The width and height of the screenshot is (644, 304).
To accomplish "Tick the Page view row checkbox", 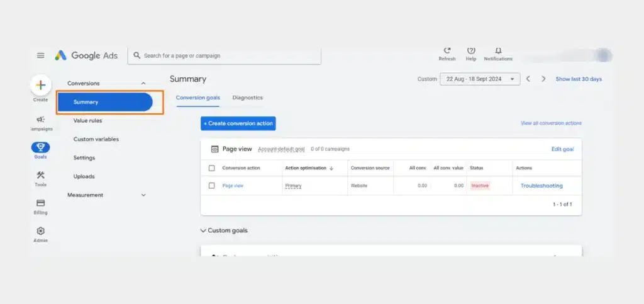I will pyautogui.click(x=211, y=186).
